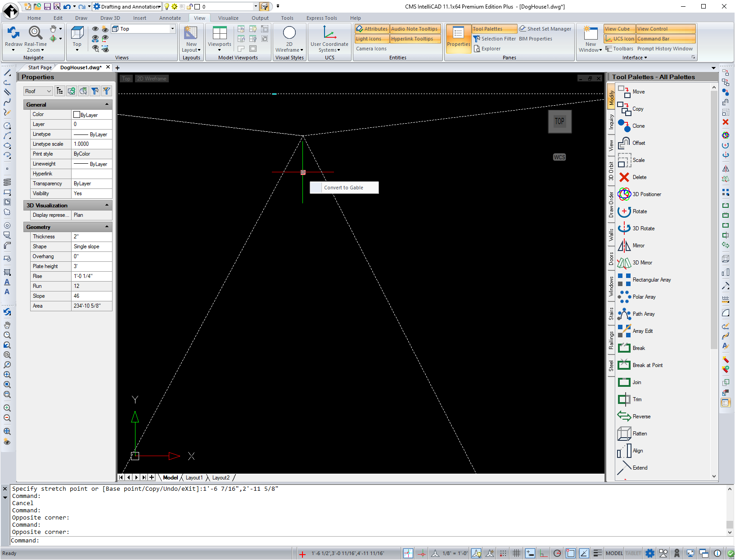The width and height of the screenshot is (735, 560).
Task: Open the Top view name dropdown
Action: [172, 29]
